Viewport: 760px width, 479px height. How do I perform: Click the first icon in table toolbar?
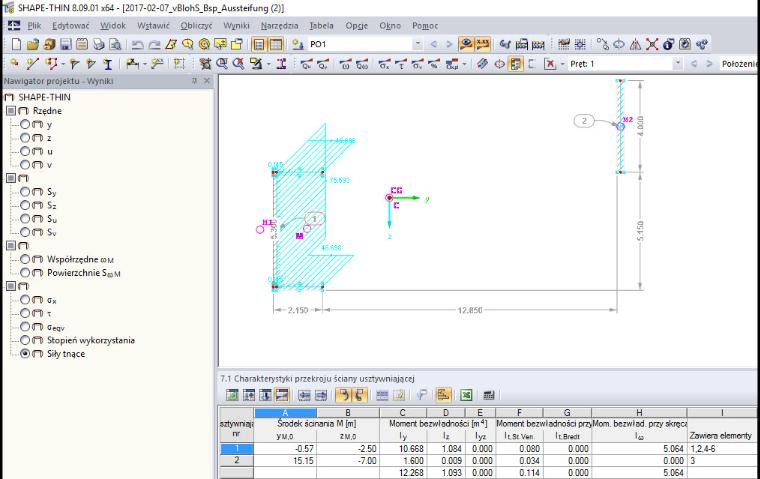tap(232, 395)
